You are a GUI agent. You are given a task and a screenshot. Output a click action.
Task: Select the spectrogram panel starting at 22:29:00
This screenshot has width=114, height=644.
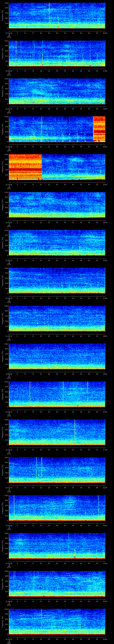pyautogui.click(x=57, y=16)
